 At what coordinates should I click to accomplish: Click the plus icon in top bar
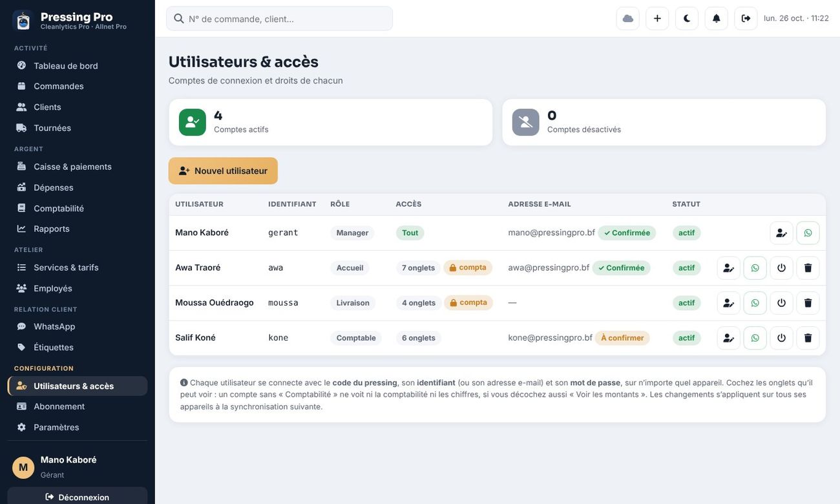[657, 18]
